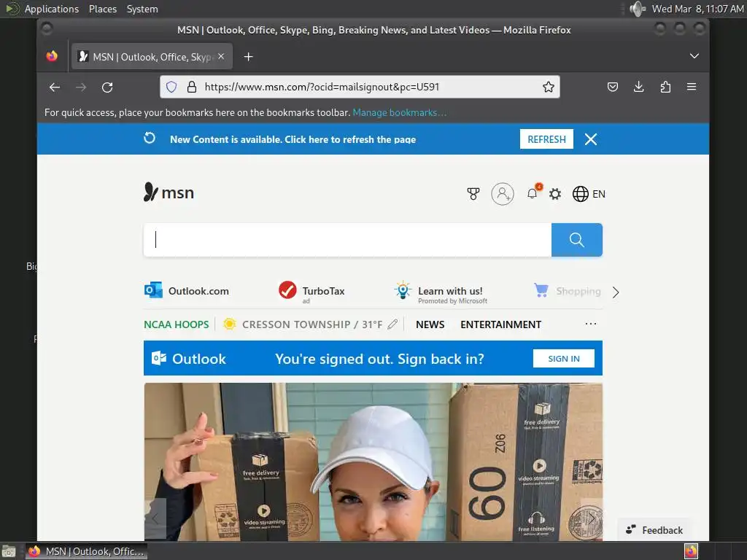Screen dimensions: 747x560
Task: Click the volume speaker icon in panel
Action: point(637,9)
